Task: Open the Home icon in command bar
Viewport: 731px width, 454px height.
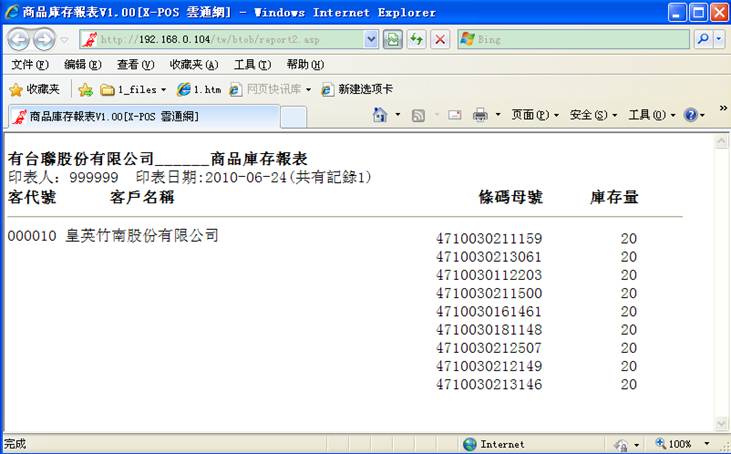Action: click(380, 115)
